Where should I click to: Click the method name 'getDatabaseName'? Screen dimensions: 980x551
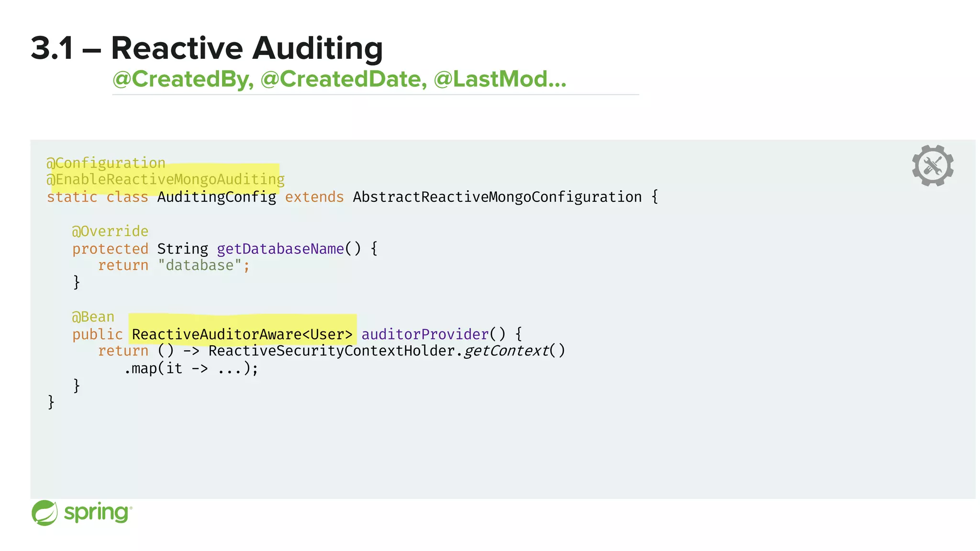tap(280, 249)
